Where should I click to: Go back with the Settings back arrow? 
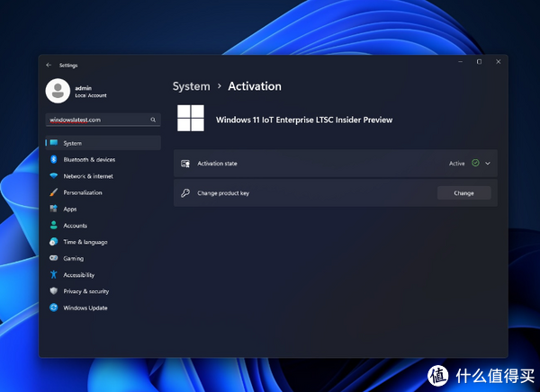(x=49, y=65)
